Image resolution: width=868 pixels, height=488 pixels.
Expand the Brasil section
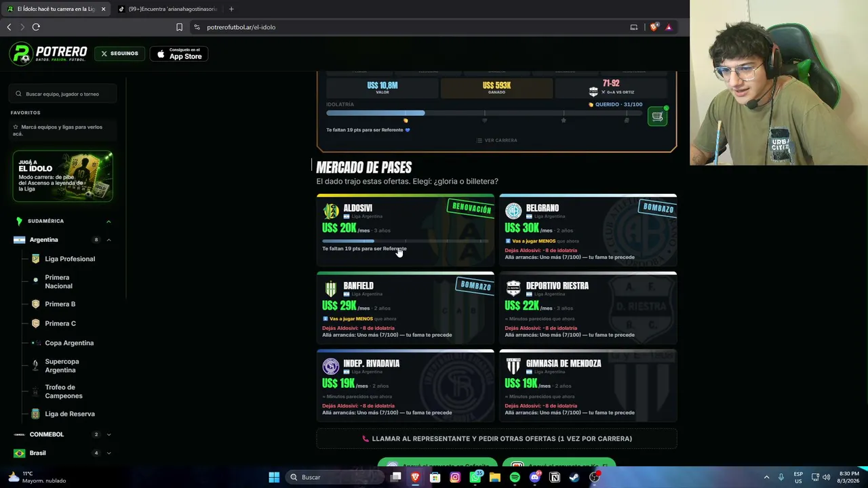click(108, 453)
